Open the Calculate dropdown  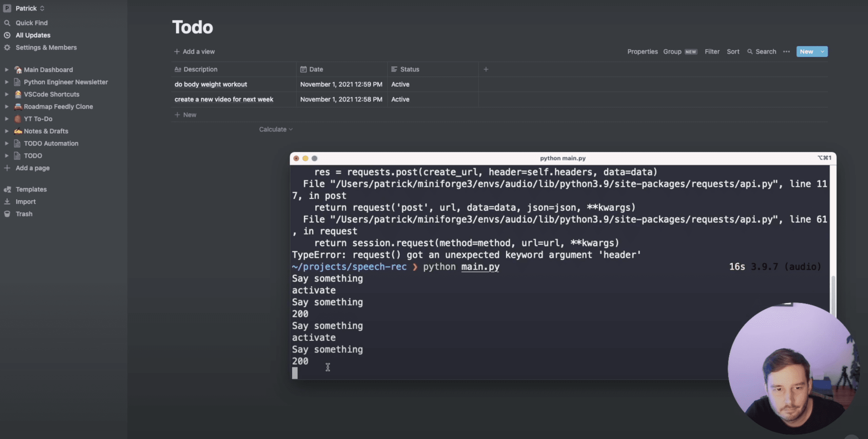[x=276, y=129]
